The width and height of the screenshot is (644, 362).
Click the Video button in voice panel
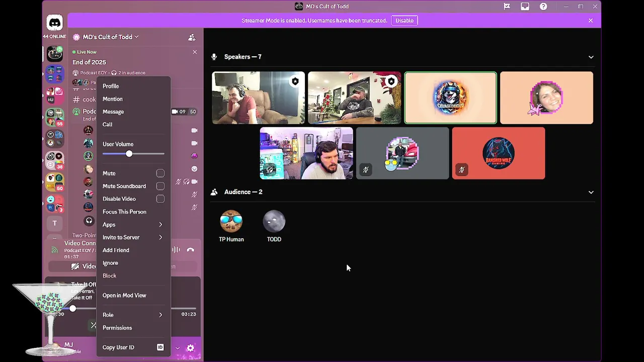pyautogui.click(x=73, y=266)
